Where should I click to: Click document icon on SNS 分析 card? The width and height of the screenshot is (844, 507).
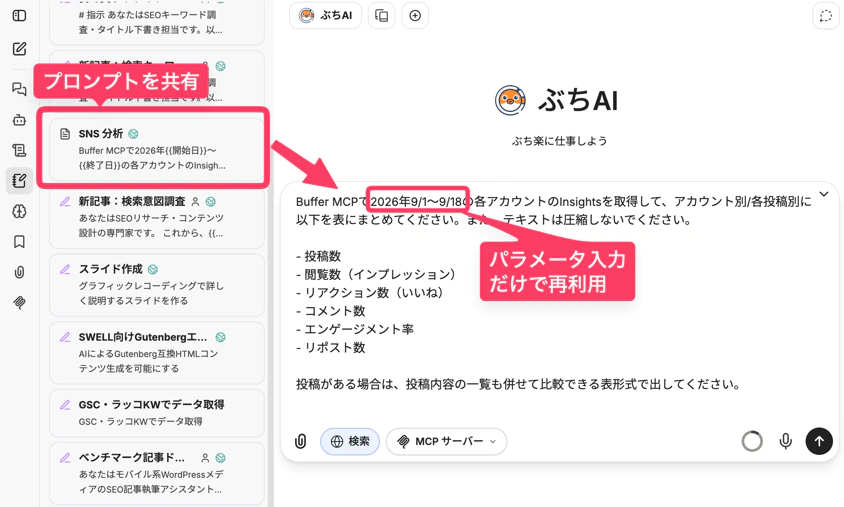[65, 134]
